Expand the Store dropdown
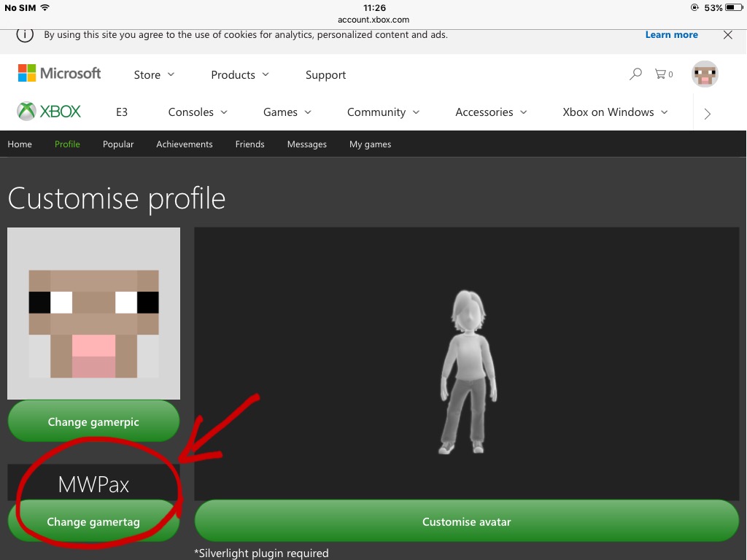747x560 pixels. click(154, 75)
